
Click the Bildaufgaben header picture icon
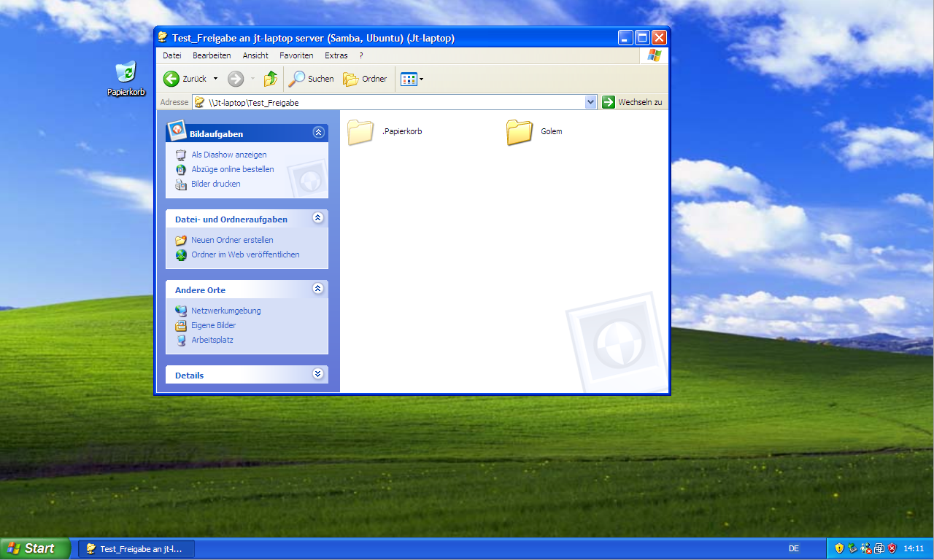[177, 131]
